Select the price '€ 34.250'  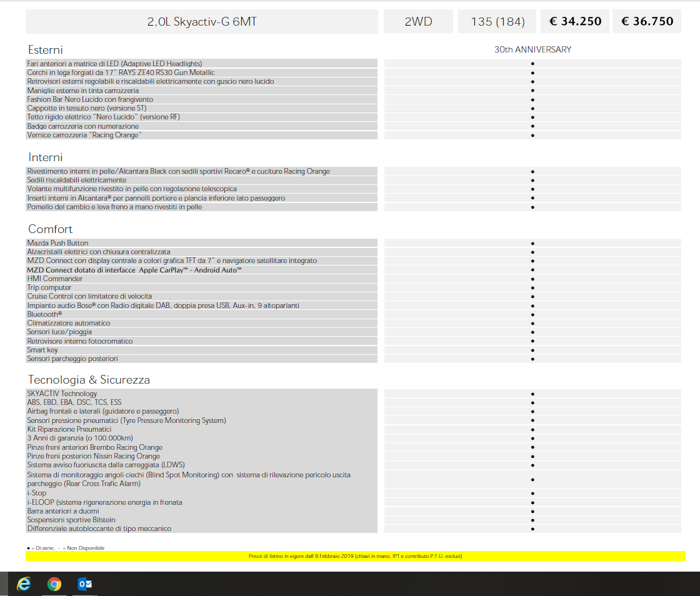pyautogui.click(x=575, y=21)
